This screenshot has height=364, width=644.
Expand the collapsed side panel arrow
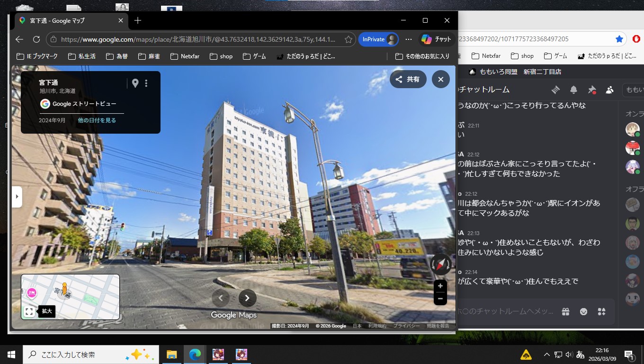17,197
